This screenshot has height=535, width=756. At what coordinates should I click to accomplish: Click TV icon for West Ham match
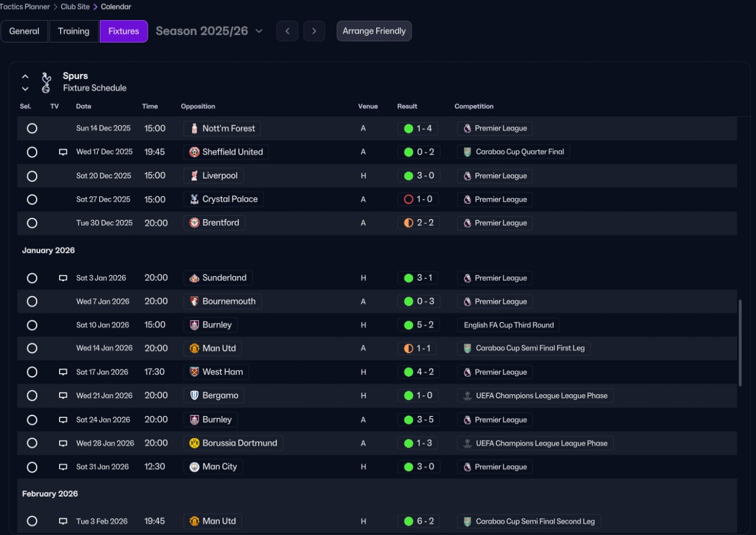[63, 372]
